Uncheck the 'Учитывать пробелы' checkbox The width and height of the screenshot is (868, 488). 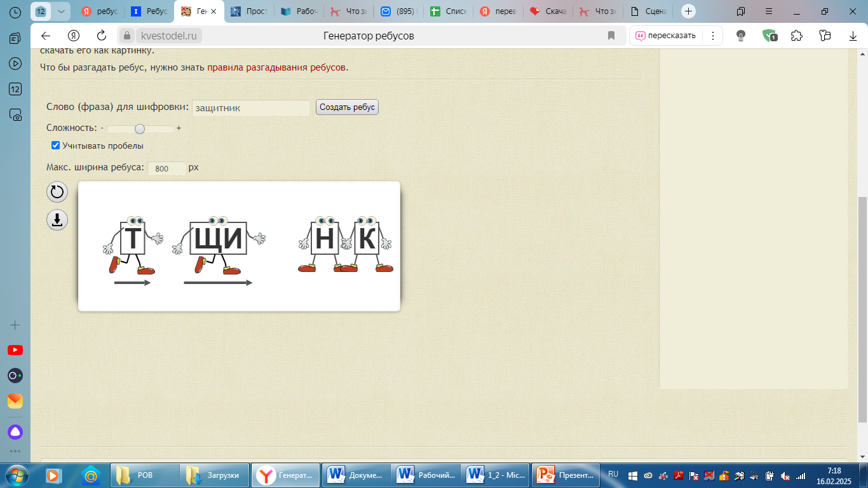55,146
